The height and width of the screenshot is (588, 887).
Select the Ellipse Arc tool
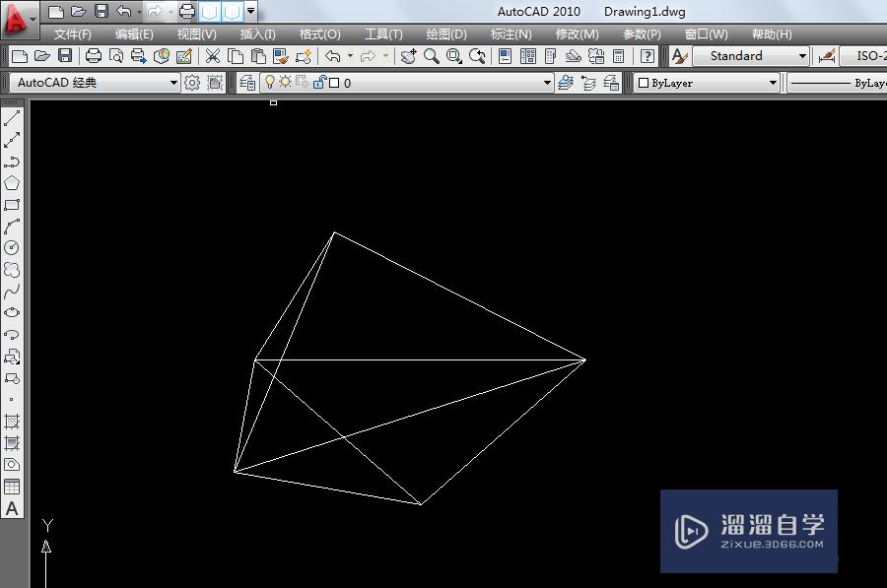(x=12, y=334)
